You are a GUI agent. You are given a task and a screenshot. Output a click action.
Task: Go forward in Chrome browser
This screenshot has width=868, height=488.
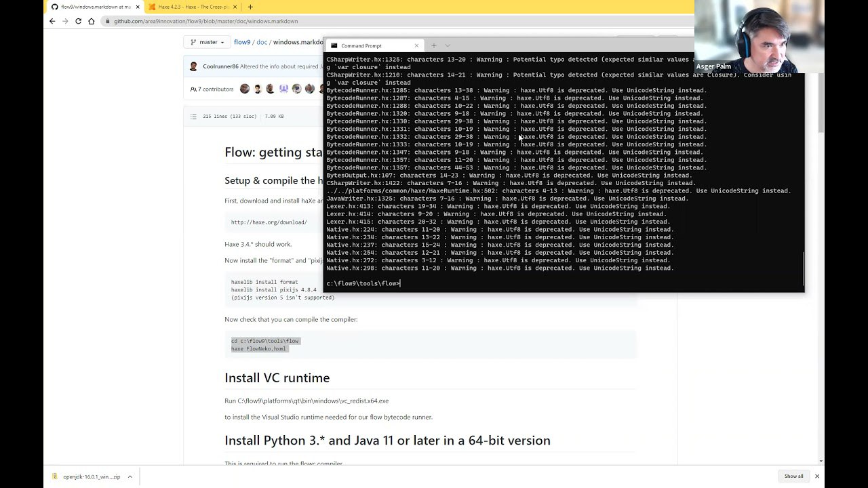65,21
